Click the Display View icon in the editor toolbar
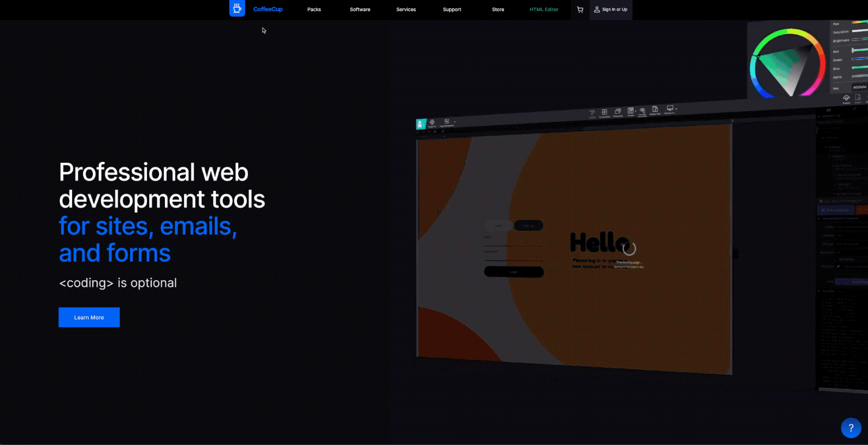Viewport: 868px width, 445px height. tap(655, 109)
